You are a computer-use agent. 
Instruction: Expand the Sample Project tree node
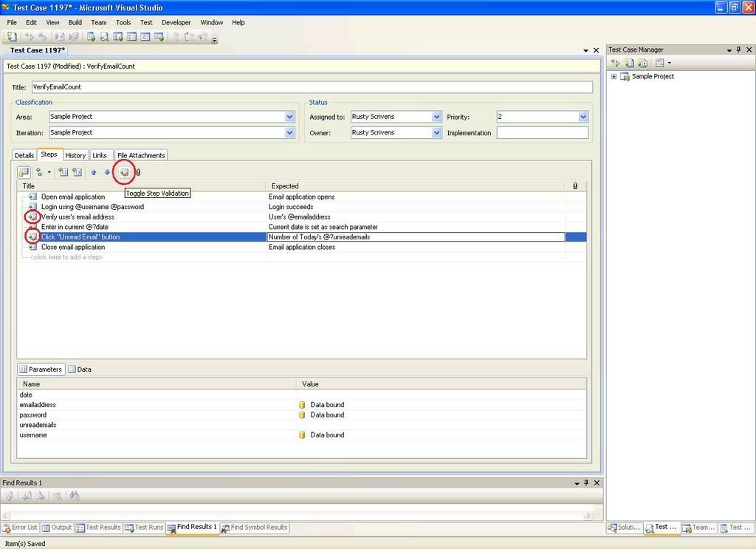tap(614, 76)
